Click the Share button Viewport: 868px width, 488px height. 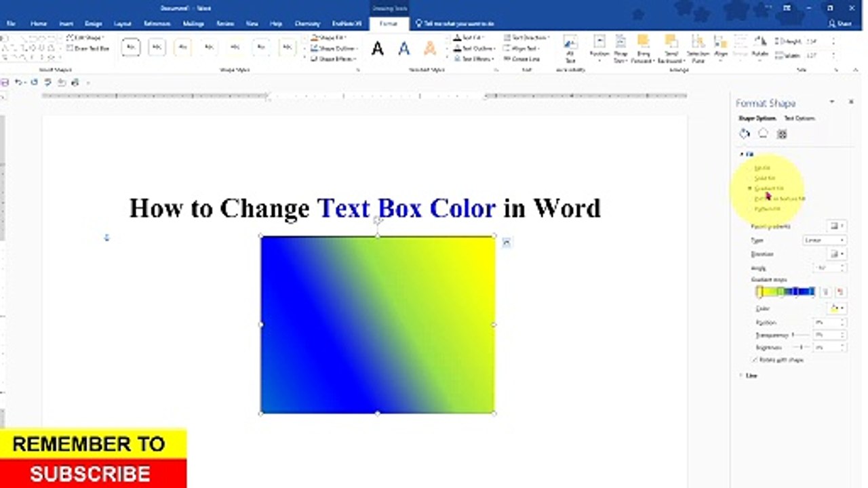click(x=840, y=23)
